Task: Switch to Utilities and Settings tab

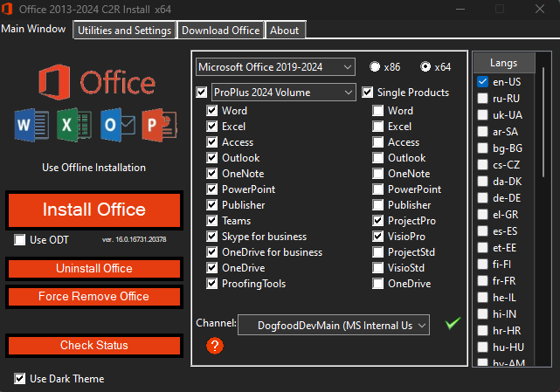Action: (124, 31)
